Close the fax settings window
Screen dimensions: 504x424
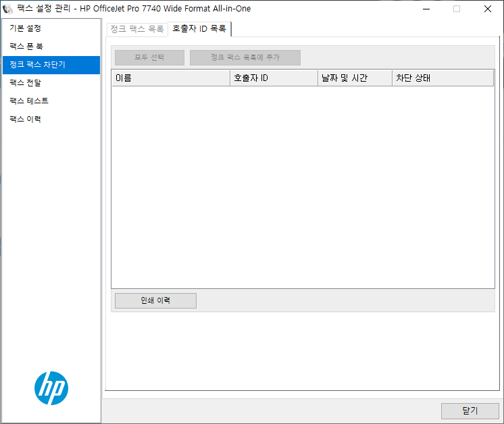(488, 9)
